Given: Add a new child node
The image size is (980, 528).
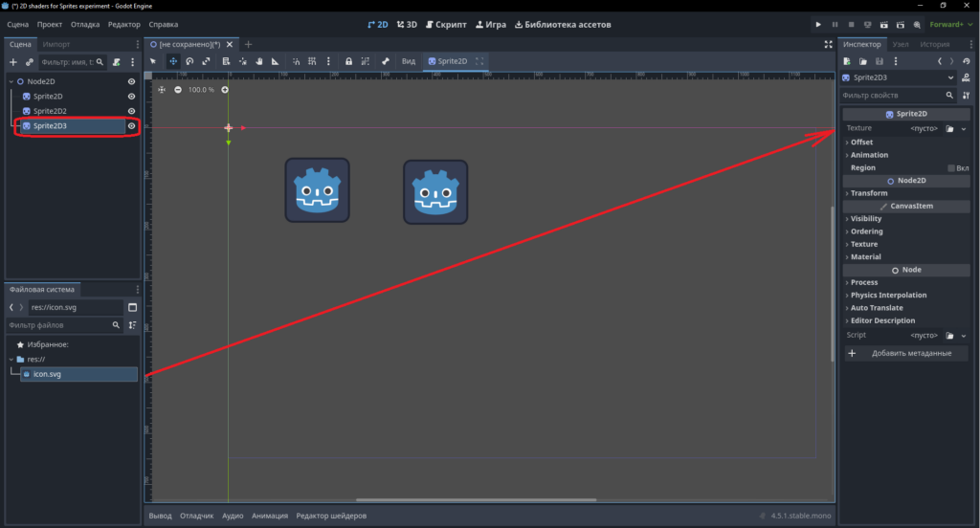Looking at the screenshot, I should click(13, 62).
